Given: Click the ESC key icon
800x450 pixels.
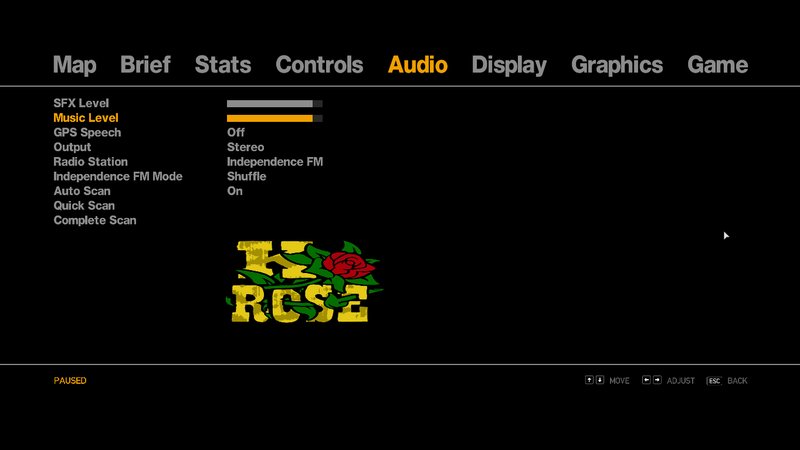Looking at the screenshot, I should (x=714, y=381).
